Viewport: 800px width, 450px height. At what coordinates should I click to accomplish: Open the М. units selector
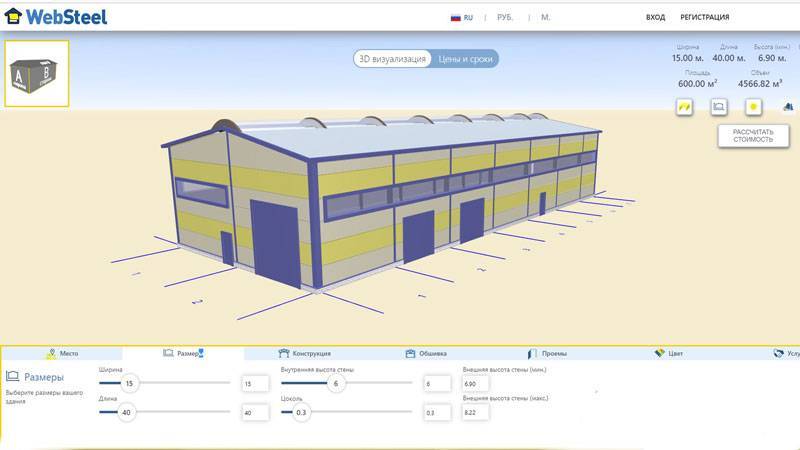[546, 17]
